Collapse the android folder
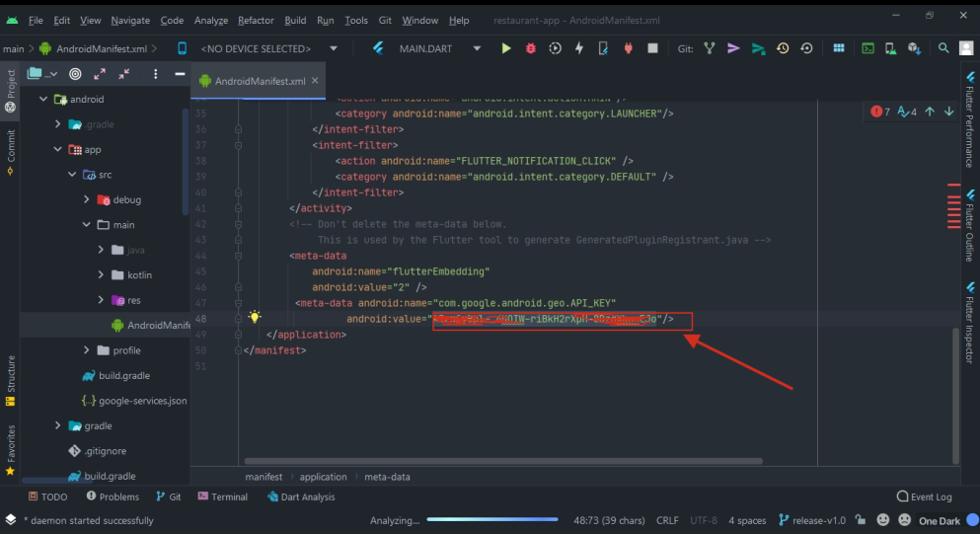Viewport: 980px width, 534px height. click(43, 99)
